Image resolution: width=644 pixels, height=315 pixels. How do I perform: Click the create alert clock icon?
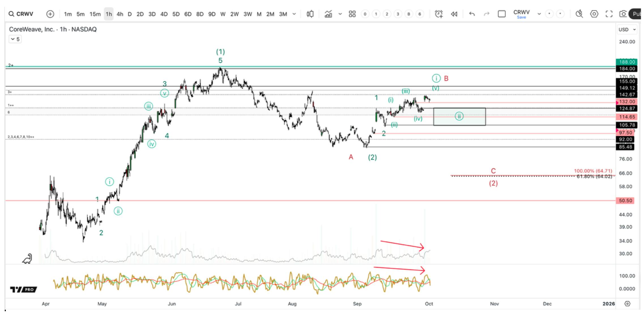pos(439,14)
